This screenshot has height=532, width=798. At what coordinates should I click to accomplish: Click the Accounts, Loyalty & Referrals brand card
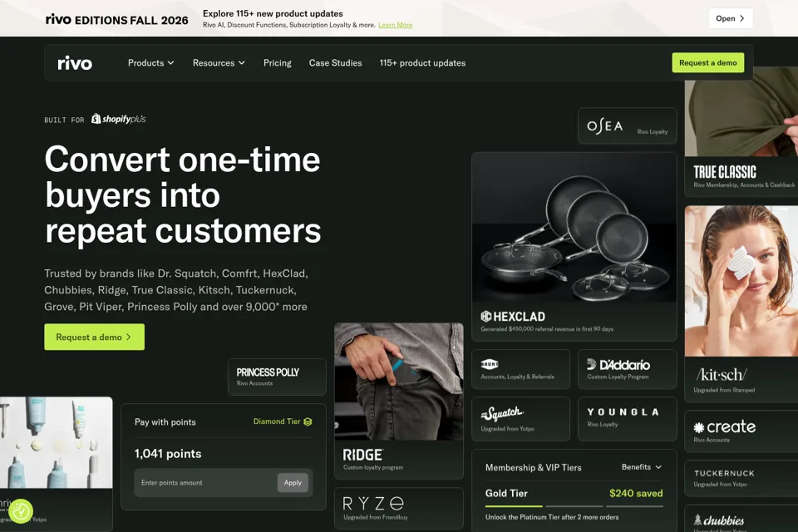click(x=520, y=369)
